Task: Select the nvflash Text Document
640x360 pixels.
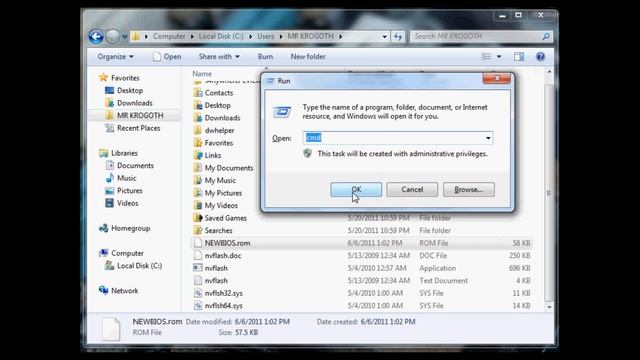Action: coord(216,281)
